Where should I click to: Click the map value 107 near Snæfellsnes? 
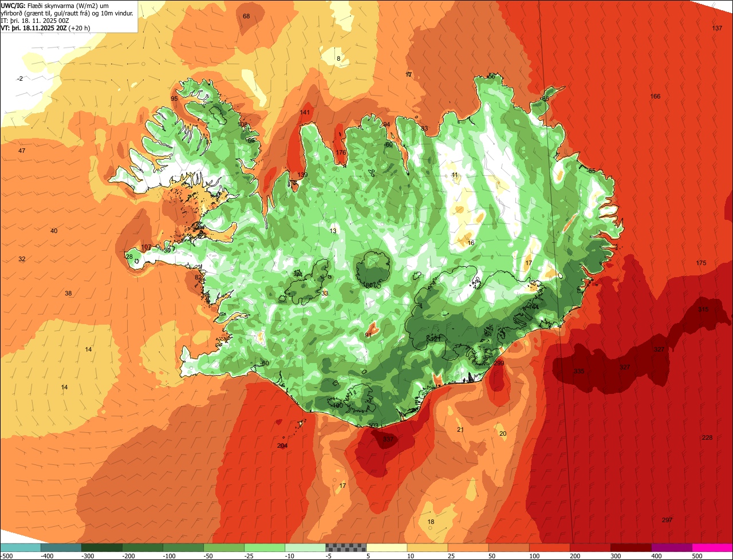(x=146, y=247)
